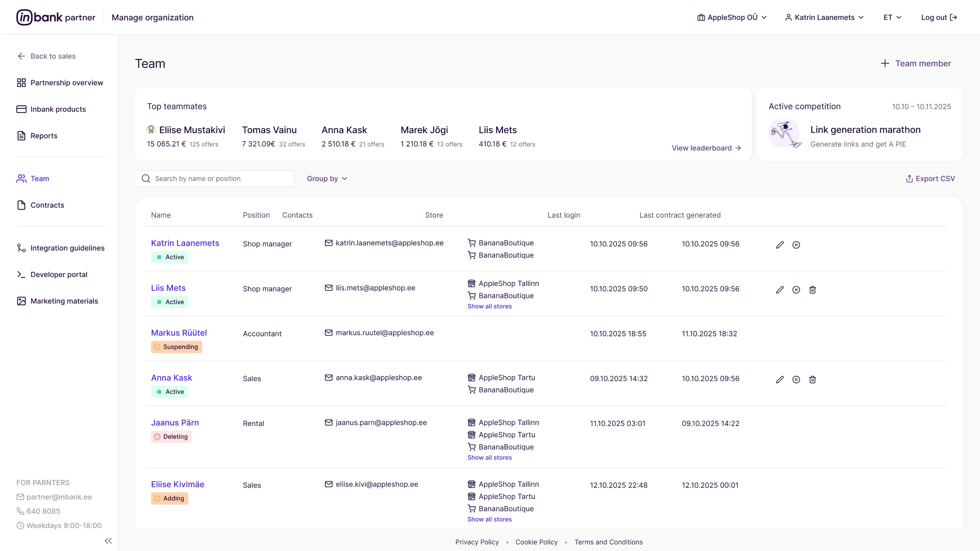Open the ET language selector

pyautogui.click(x=892, y=18)
